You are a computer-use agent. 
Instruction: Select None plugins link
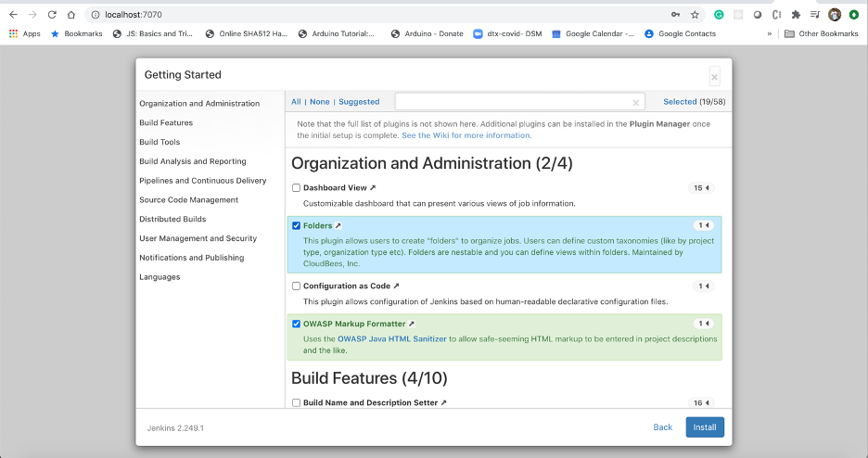coord(319,102)
